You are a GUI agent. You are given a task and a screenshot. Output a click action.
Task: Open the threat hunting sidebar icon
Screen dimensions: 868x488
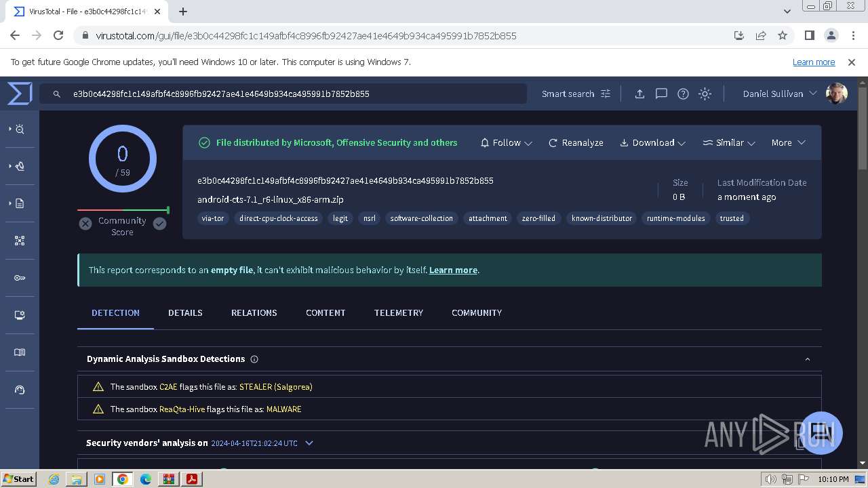point(20,129)
